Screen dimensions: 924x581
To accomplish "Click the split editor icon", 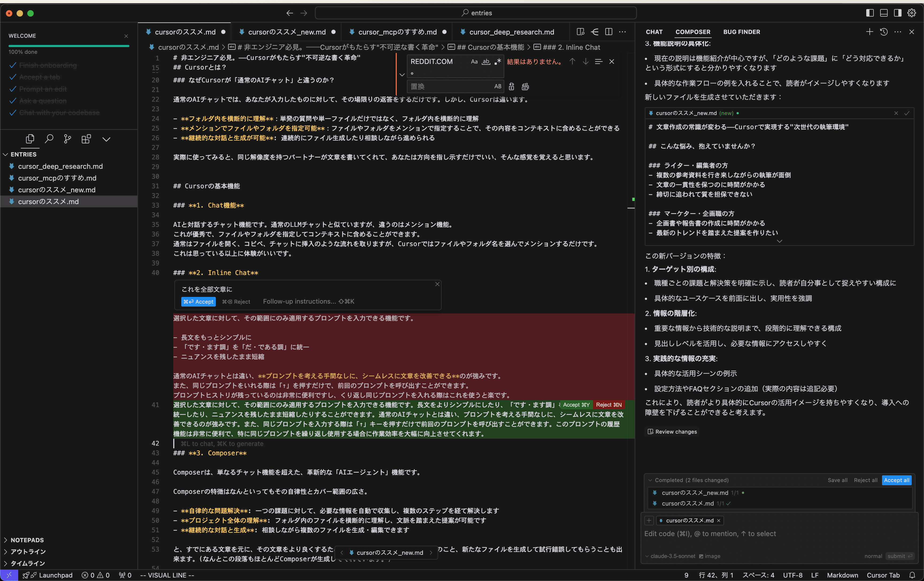I will [x=609, y=32].
